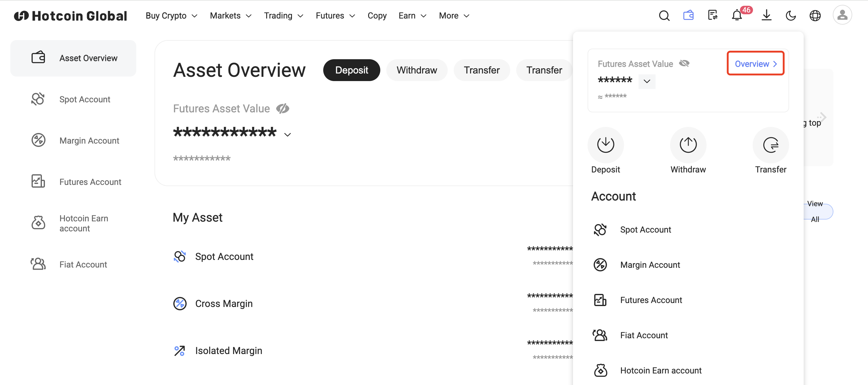Open the Isolated Margin row under My Asset
Screen dimensions: 868x385
click(x=373, y=351)
